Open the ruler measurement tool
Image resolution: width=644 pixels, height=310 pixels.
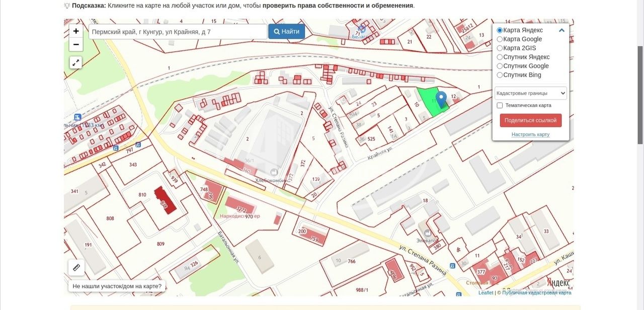tap(76, 268)
